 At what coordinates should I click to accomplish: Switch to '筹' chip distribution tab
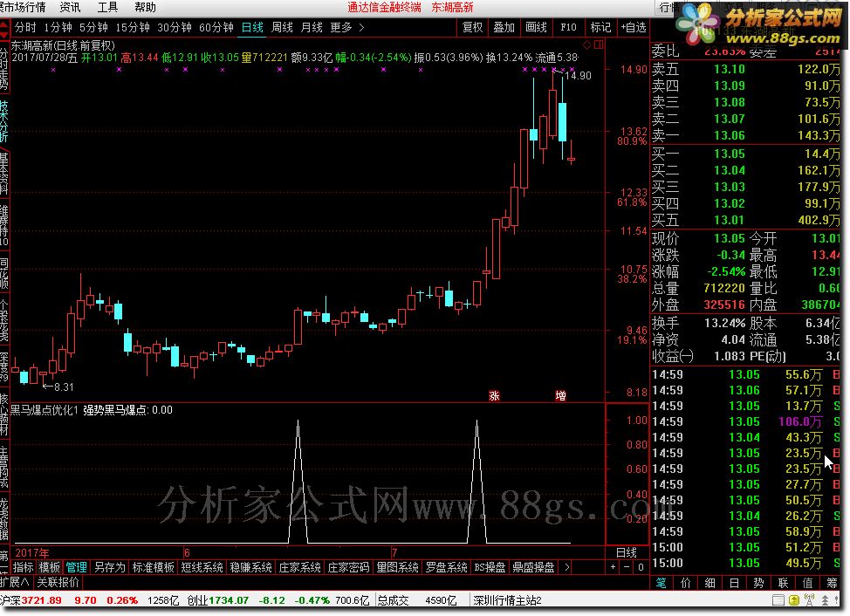(x=833, y=583)
